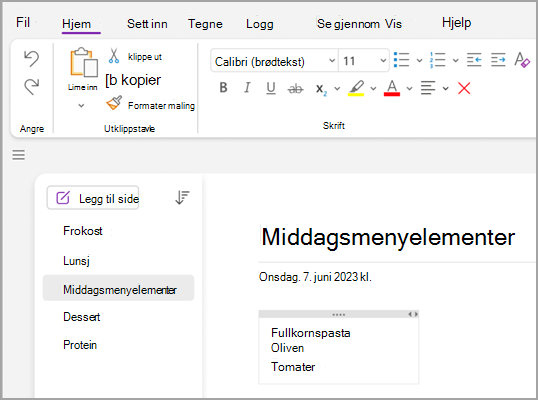The image size is (538, 400).
Task: Toggle italic formatting
Action: pos(247,88)
